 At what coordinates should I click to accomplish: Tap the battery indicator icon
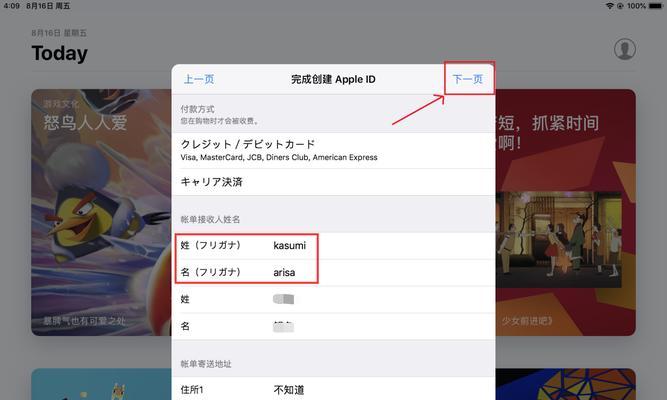pos(656,6)
